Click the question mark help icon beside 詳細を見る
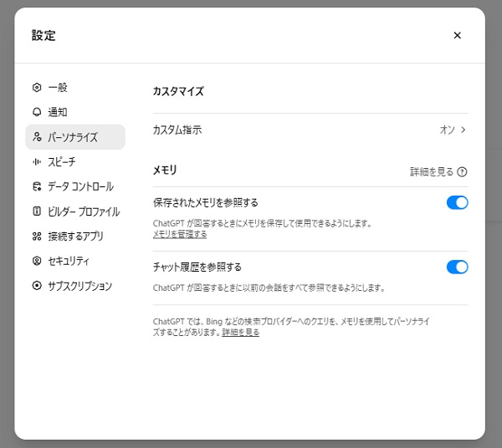This screenshot has height=448, width=502. coord(462,172)
